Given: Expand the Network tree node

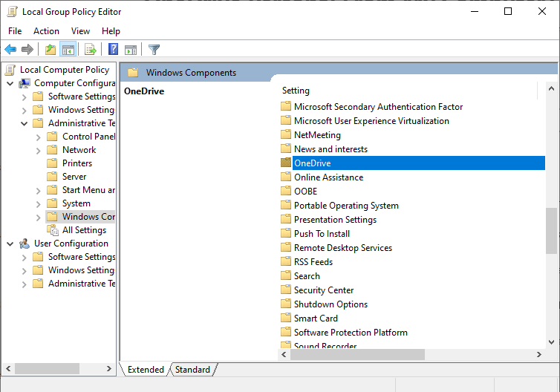Looking at the screenshot, I should (38, 151).
